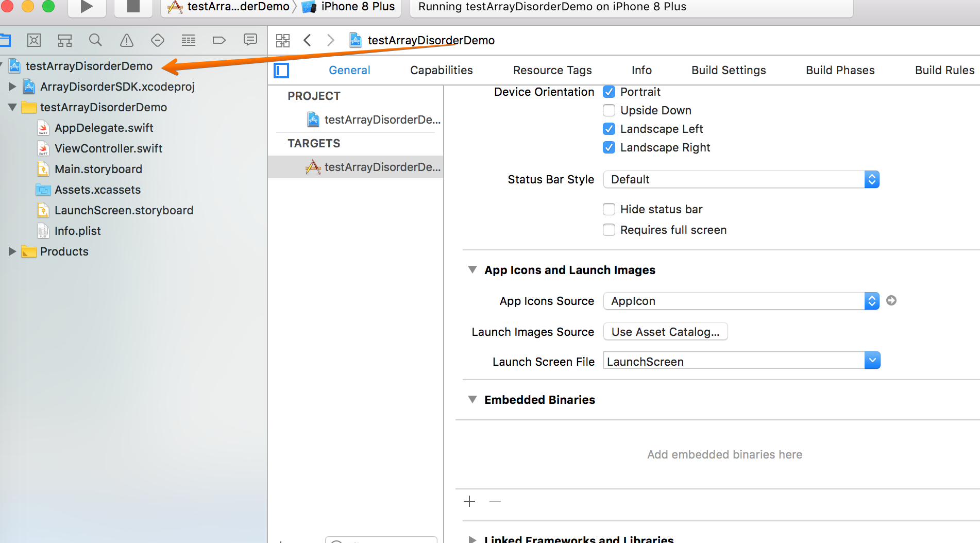Open the Report navigator speech-bubble icon
This screenshot has width=980, height=543.
coord(250,40)
